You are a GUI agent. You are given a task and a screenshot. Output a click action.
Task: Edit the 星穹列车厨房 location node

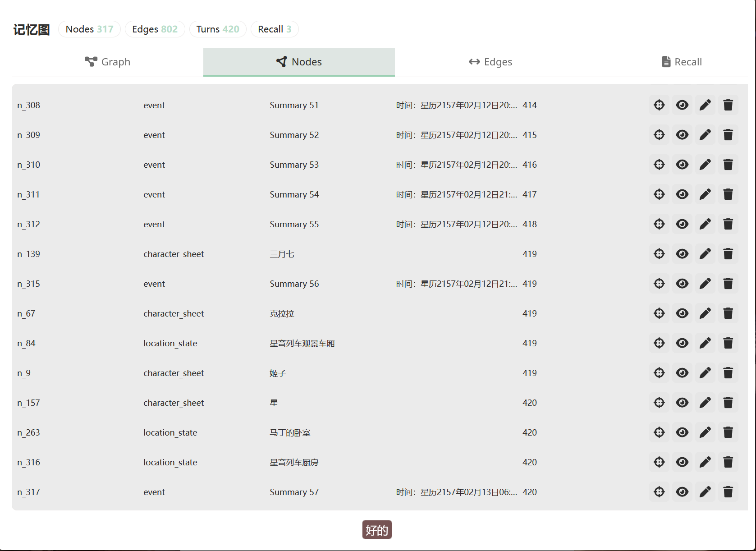point(705,462)
